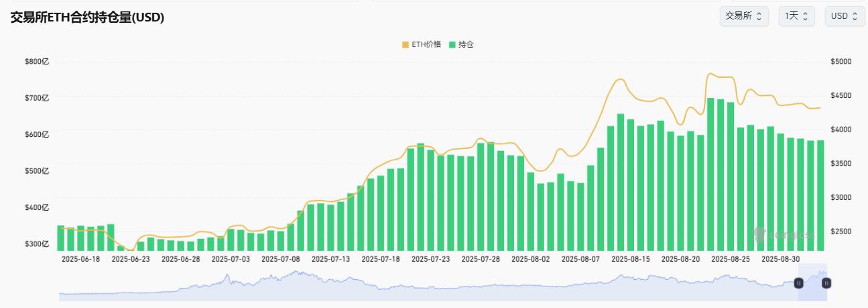Viewport: 868px width, 308px height.
Task: Open the 1天 time interval dropdown
Action: [x=796, y=16]
